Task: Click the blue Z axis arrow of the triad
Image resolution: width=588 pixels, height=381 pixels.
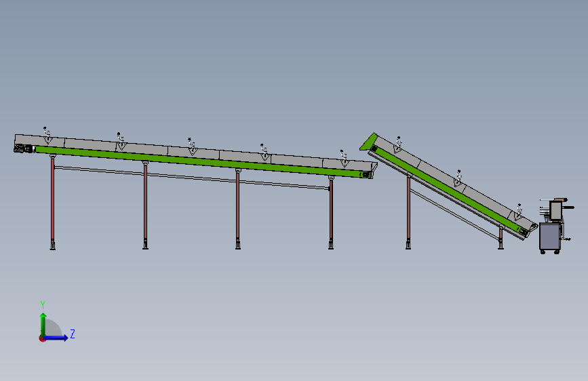Action: [56, 338]
